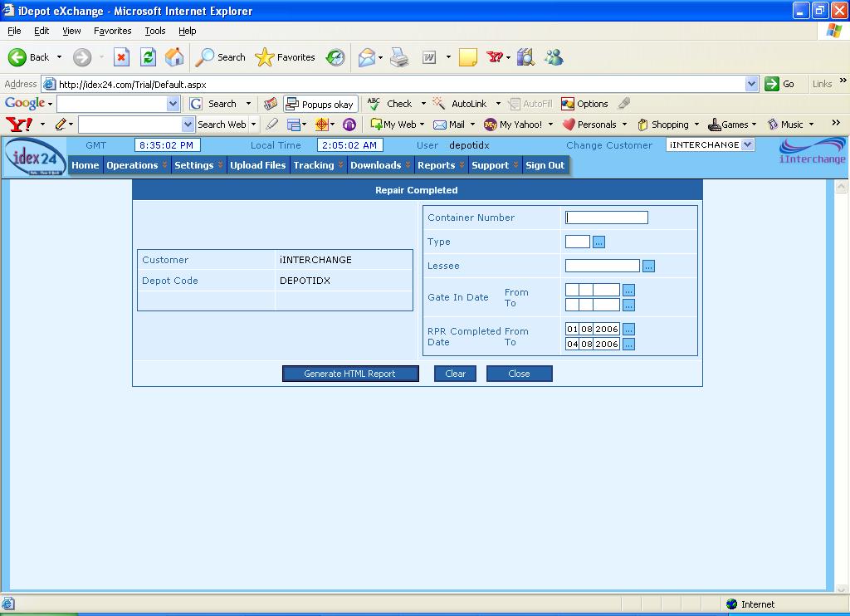This screenshot has width=850, height=616.
Task: Open calendar picker for Gate In From date
Action: (628, 290)
